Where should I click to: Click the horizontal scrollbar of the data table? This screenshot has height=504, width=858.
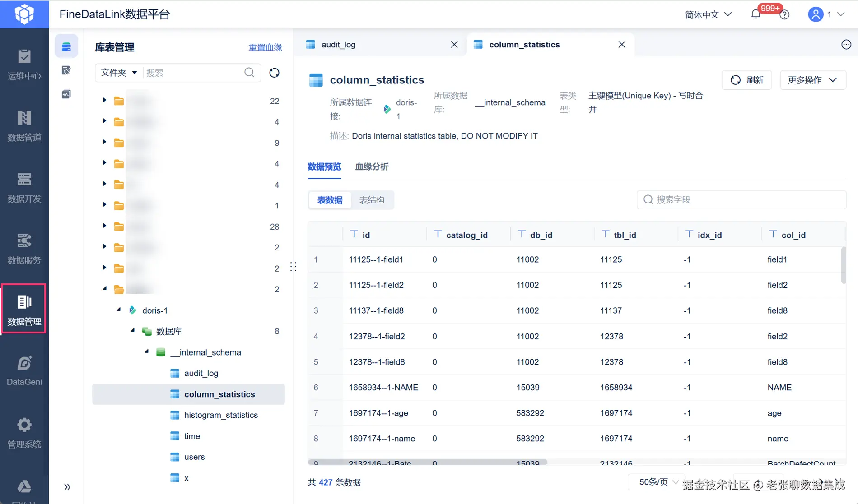[428, 462]
